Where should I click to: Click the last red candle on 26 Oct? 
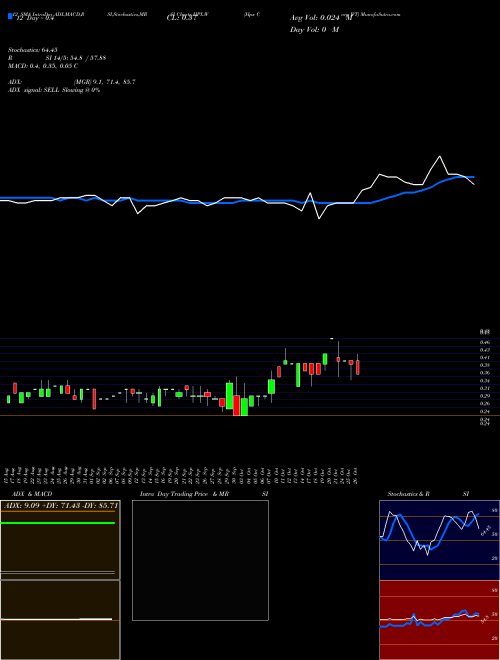358,367
